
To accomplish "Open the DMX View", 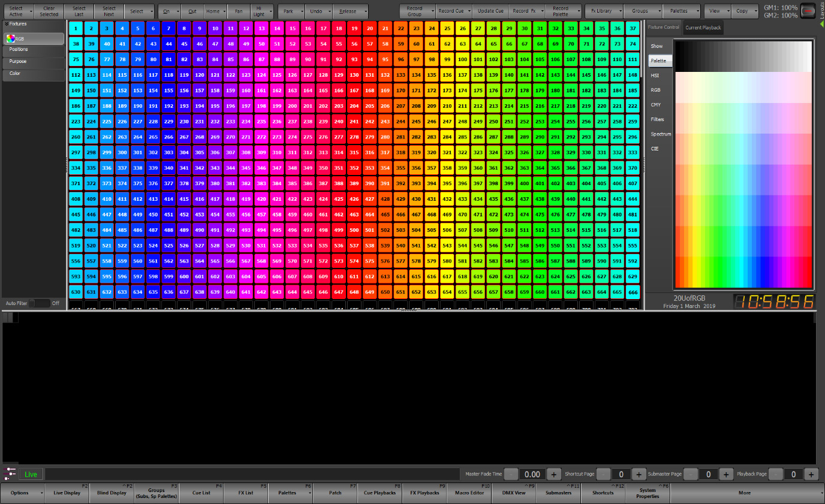I will (x=514, y=493).
